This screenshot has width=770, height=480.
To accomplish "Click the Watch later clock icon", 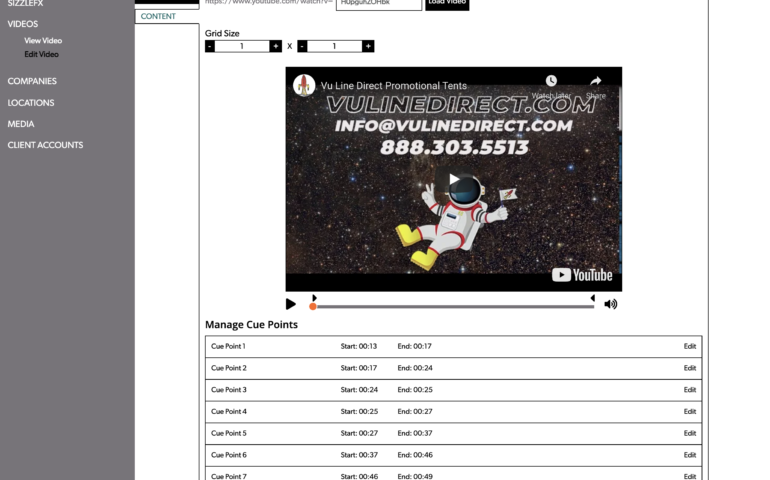I will 551,81.
